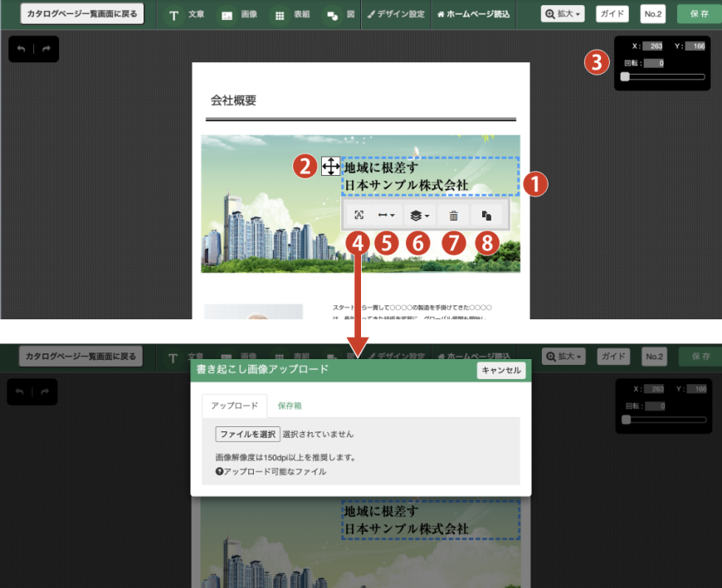Click the redo arrow in the upper editor
Image resolution: width=722 pixels, height=588 pixels.
[x=46, y=50]
